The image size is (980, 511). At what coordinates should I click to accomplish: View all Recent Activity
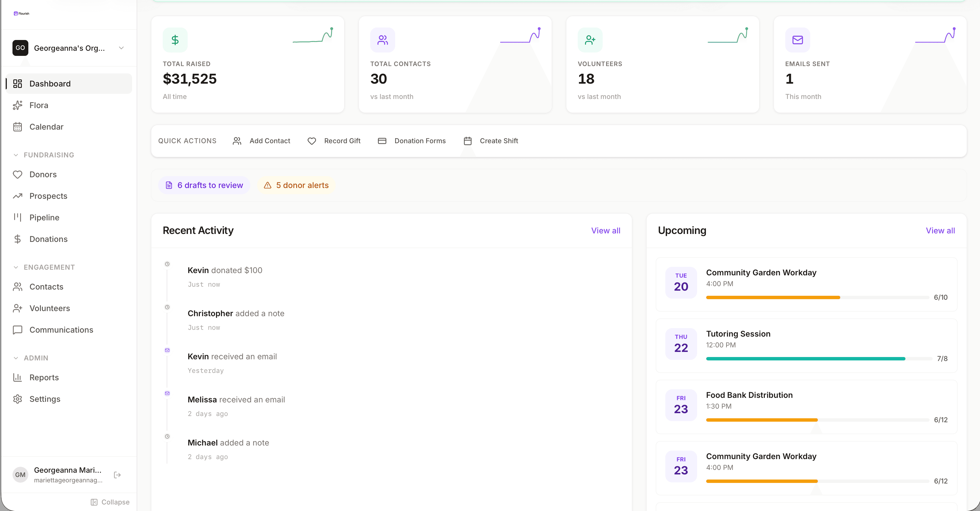(x=606, y=230)
